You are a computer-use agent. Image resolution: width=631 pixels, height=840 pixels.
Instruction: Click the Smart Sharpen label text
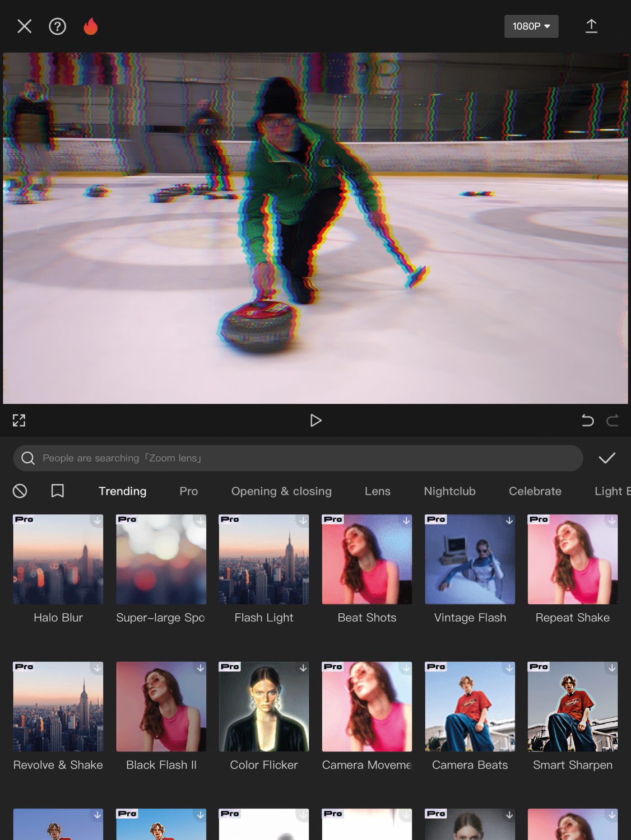573,766
